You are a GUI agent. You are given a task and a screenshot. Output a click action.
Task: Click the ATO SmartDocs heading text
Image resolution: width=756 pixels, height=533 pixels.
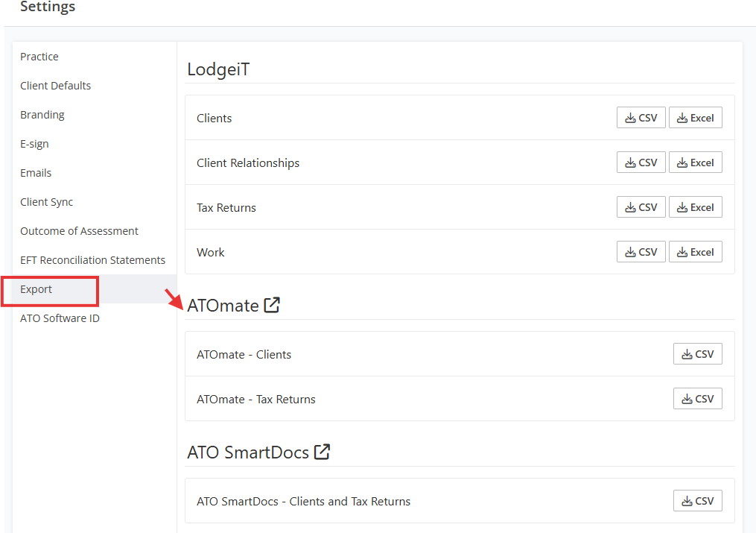click(248, 452)
